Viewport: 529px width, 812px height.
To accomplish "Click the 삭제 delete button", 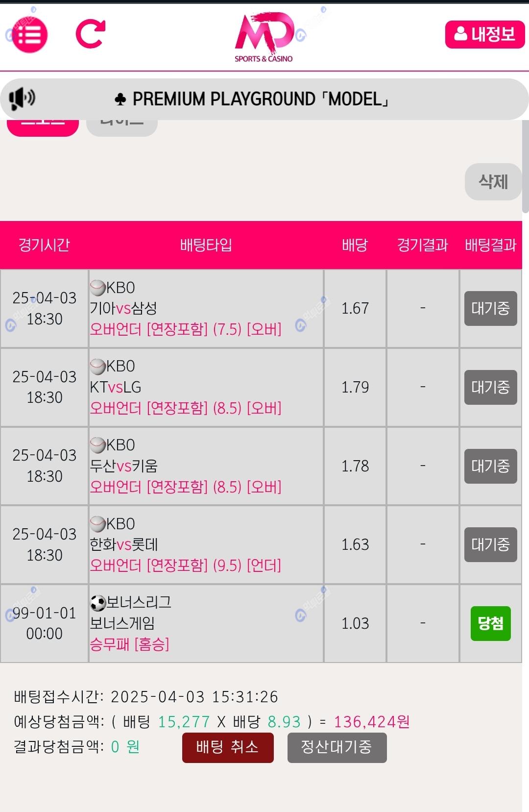I will pyautogui.click(x=493, y=182).
